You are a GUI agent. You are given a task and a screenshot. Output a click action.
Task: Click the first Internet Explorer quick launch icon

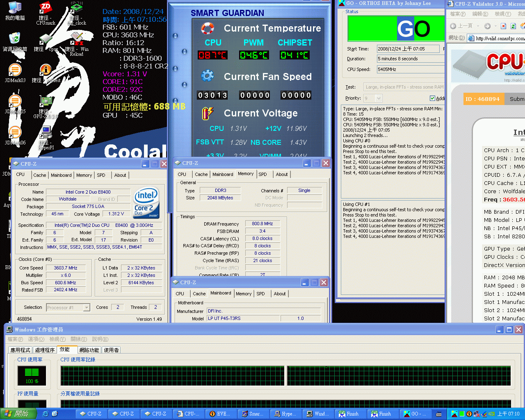pos(45,414)
